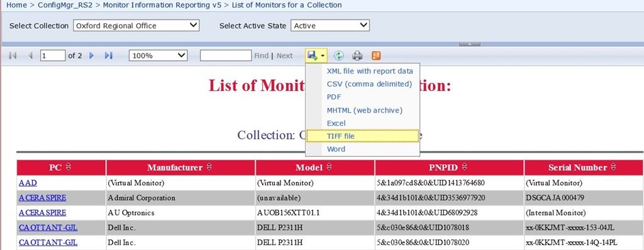Sort by Manufacturer column
The width and height of the screenshot is (644, 250).
pos(209,168)
